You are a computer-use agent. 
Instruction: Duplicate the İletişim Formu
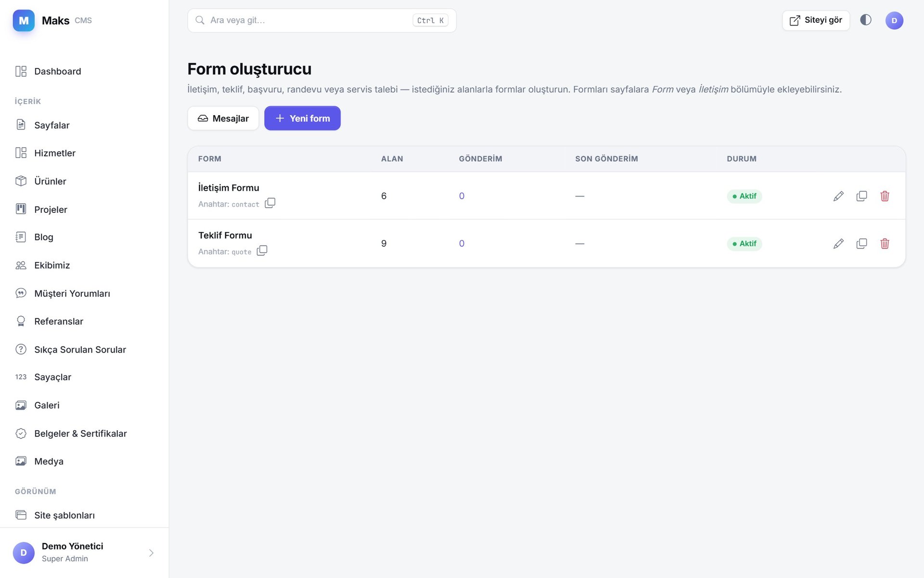click(x=861, y=196)
